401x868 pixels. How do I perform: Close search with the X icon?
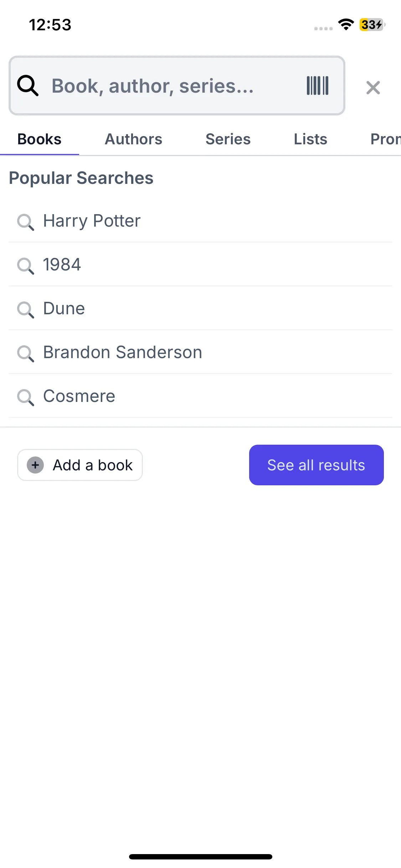coord(373,88)
